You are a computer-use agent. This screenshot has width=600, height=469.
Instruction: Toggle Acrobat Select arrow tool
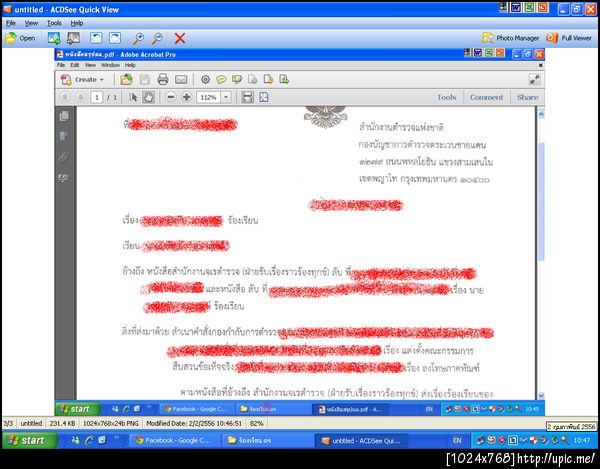133,97
